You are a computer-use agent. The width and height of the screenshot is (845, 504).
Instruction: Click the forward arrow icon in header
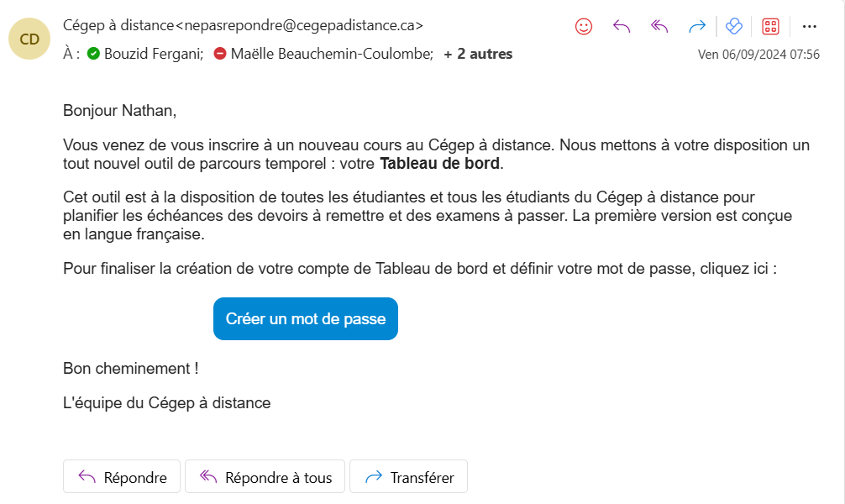click(696, 26)
